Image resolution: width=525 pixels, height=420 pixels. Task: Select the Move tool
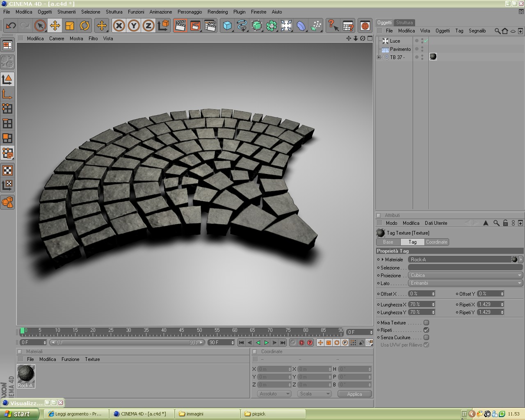point(55,26)
